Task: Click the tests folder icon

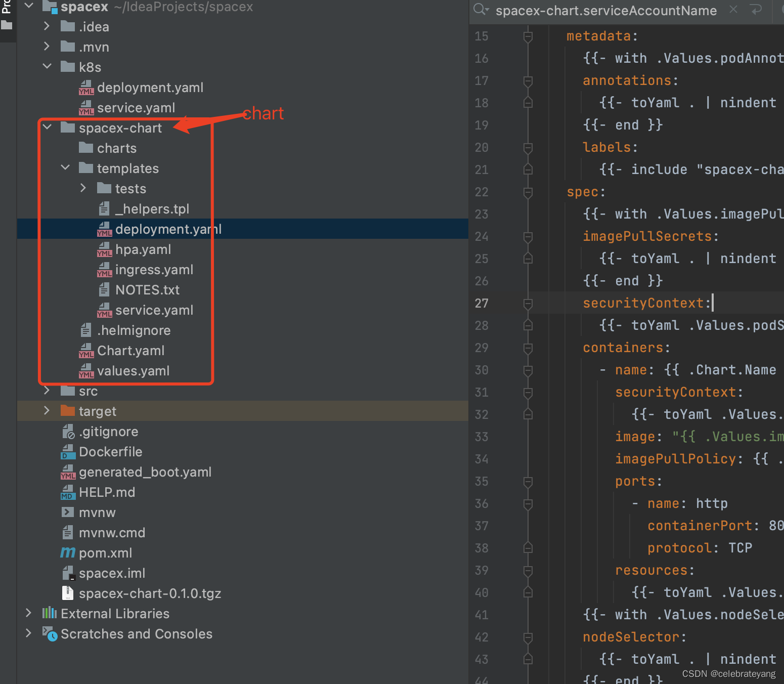Action: (104, 188)
